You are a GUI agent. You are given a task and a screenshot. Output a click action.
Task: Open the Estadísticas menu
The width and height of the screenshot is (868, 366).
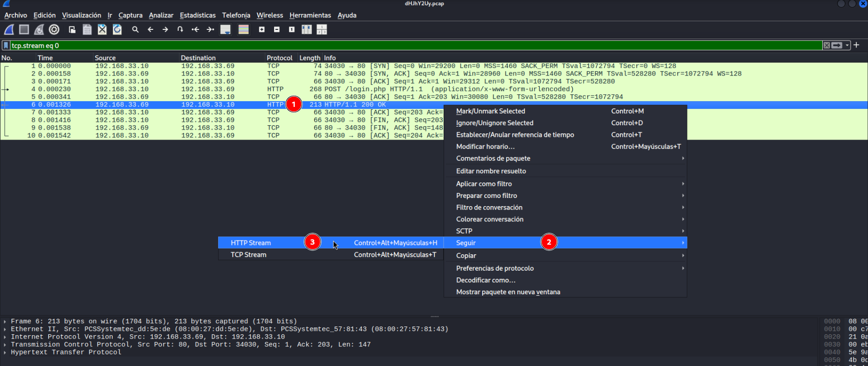click(197, 15)
